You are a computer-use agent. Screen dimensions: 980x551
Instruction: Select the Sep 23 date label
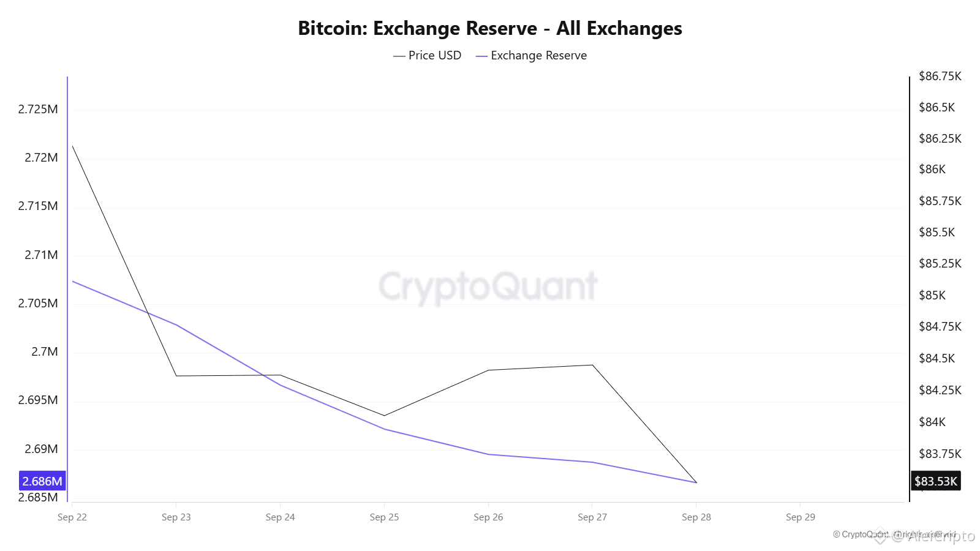click(x=176, y=517)
